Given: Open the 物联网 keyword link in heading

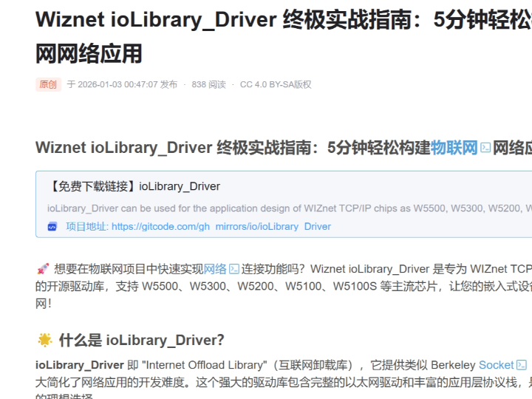Looking at the screenshot, I should [x=454, y=147].
